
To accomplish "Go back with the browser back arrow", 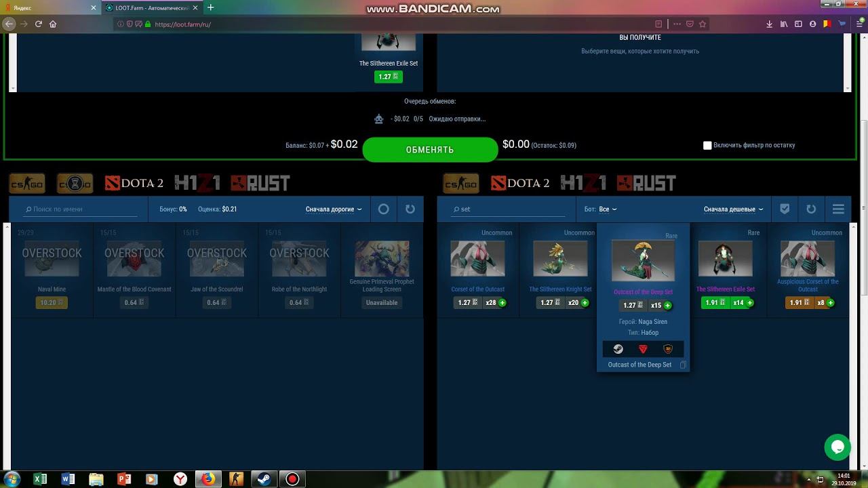I will [x=9, y=24].
